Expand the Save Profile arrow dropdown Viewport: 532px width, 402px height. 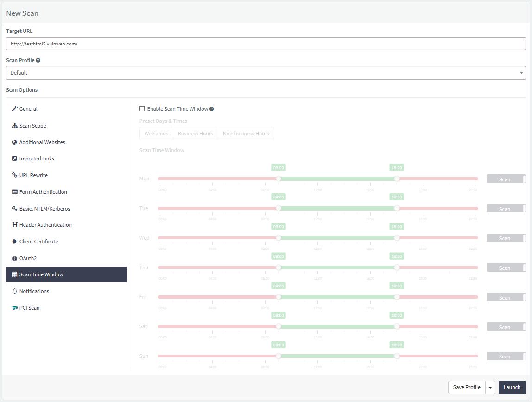(x=490, y=388)
